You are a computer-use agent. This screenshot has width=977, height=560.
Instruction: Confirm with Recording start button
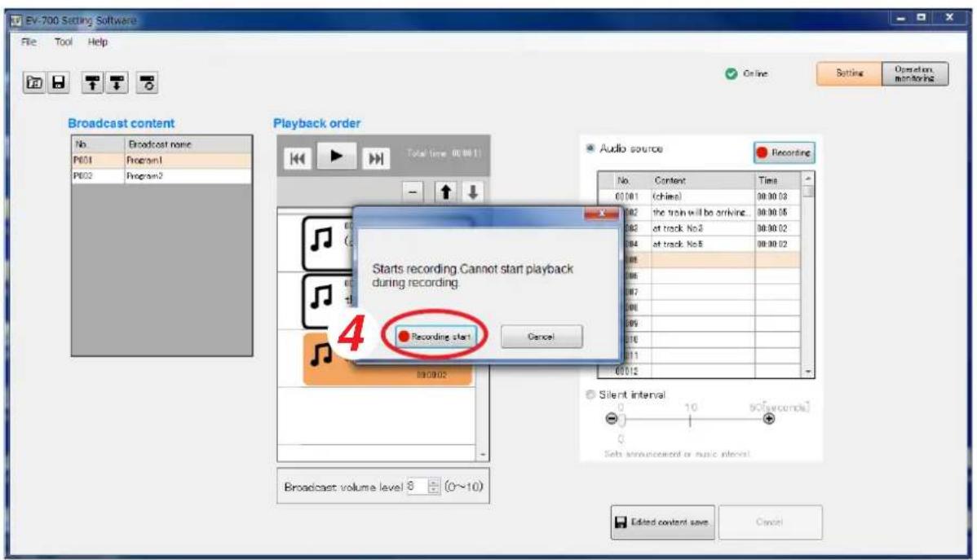[435, 337]
